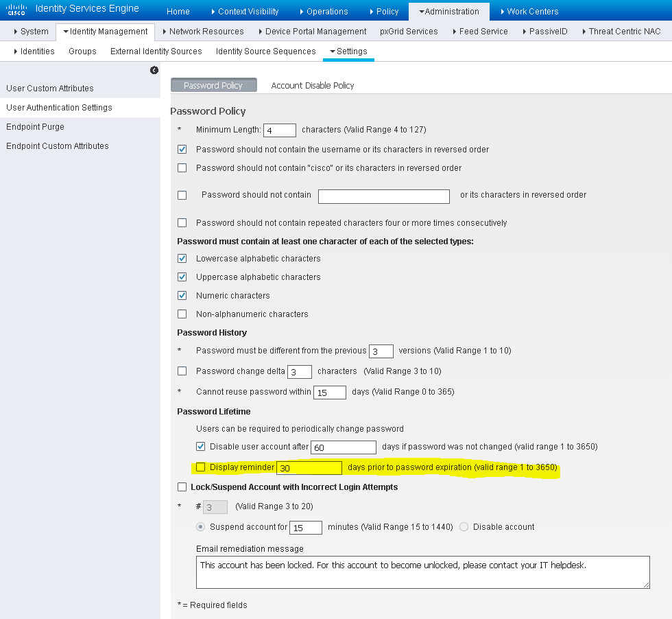Enable no "cisco" in password checkbox
672x619 pixels.
point(182,167)
